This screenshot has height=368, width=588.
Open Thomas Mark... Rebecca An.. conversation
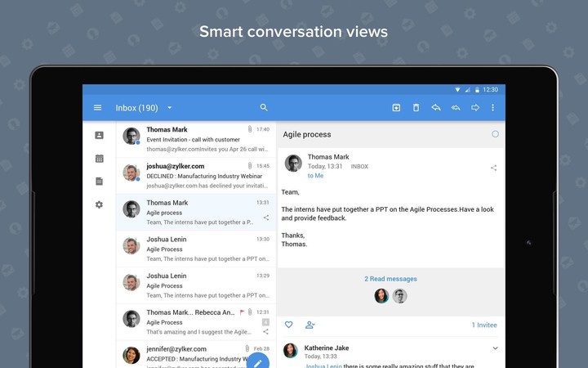click(196, 322)
